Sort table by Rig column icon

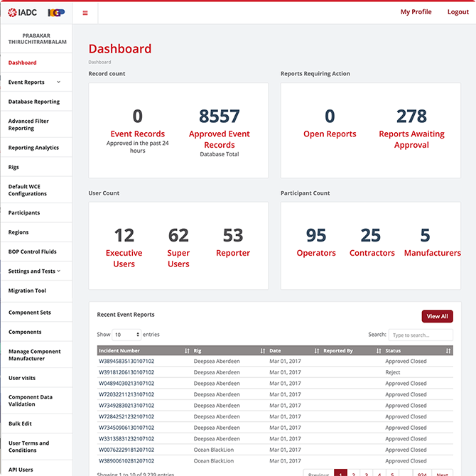tap(263, 351)
